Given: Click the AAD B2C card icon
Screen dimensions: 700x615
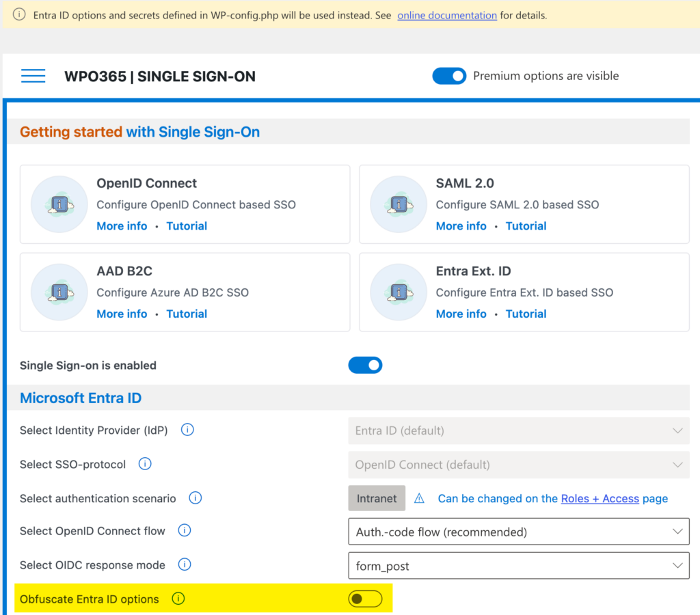Looking at the screenshot, I should 59,292.
